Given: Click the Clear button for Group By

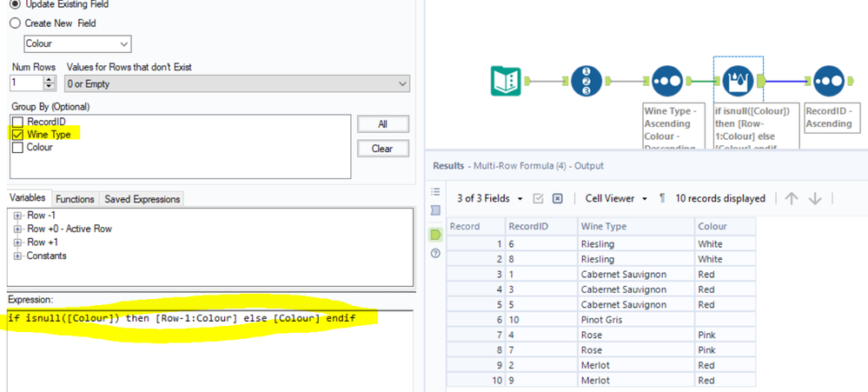Looking at the screenshot, I should click(382, 149).
